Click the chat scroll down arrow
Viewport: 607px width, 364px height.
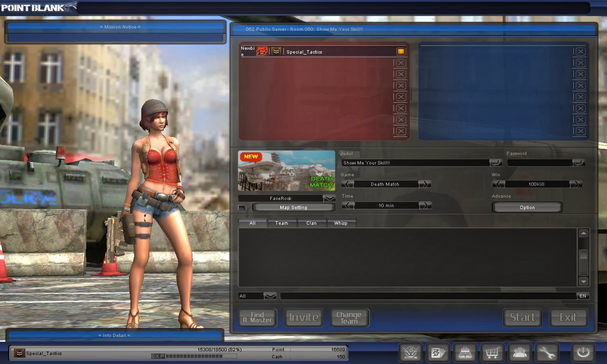click(x=583, y=281)
